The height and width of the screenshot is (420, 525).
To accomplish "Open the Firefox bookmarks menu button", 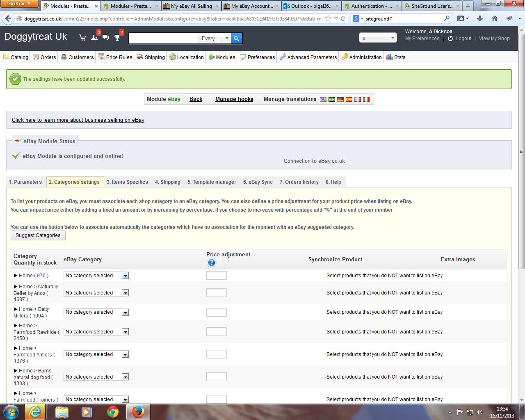I will pyautogui.click(x=463, y=18).
